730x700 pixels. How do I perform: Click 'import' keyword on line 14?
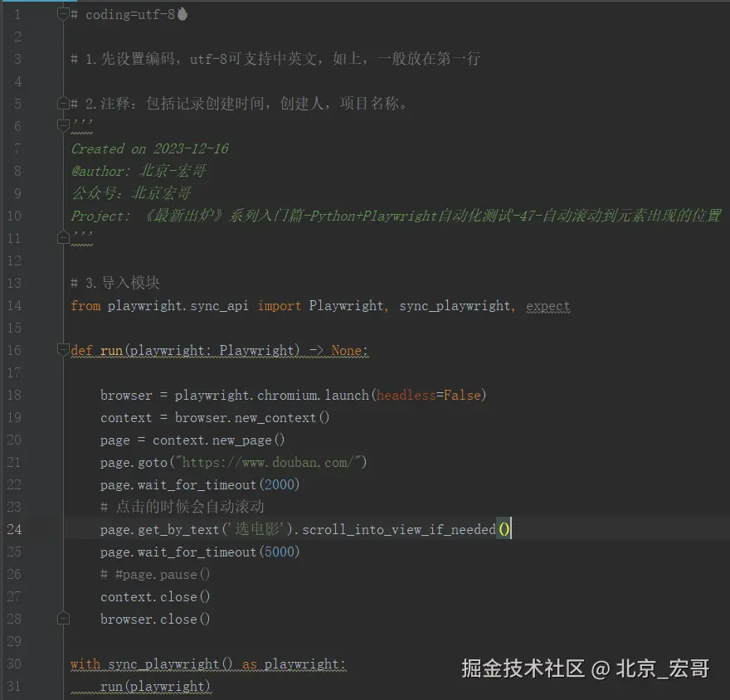pos(280,306)
